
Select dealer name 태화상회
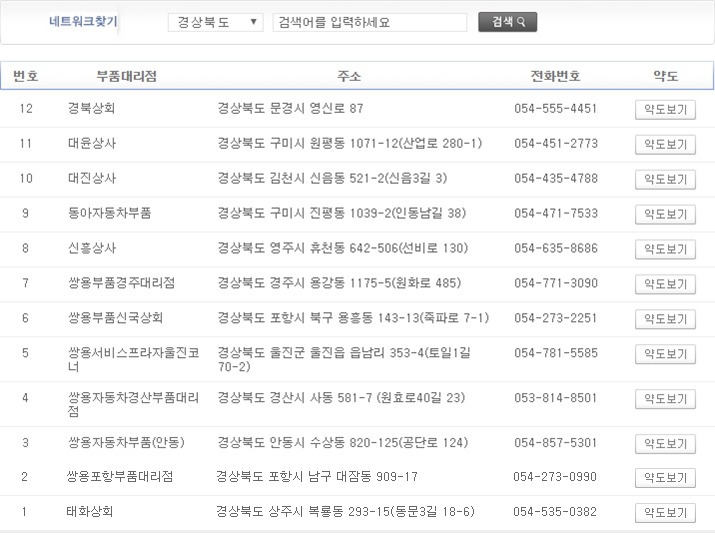tap(89, 511)
